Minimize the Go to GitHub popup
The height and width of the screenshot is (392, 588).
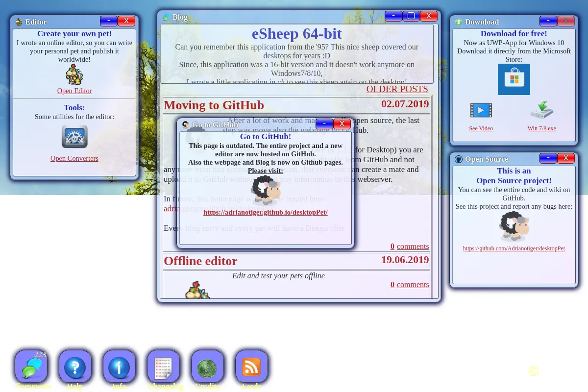324,123
